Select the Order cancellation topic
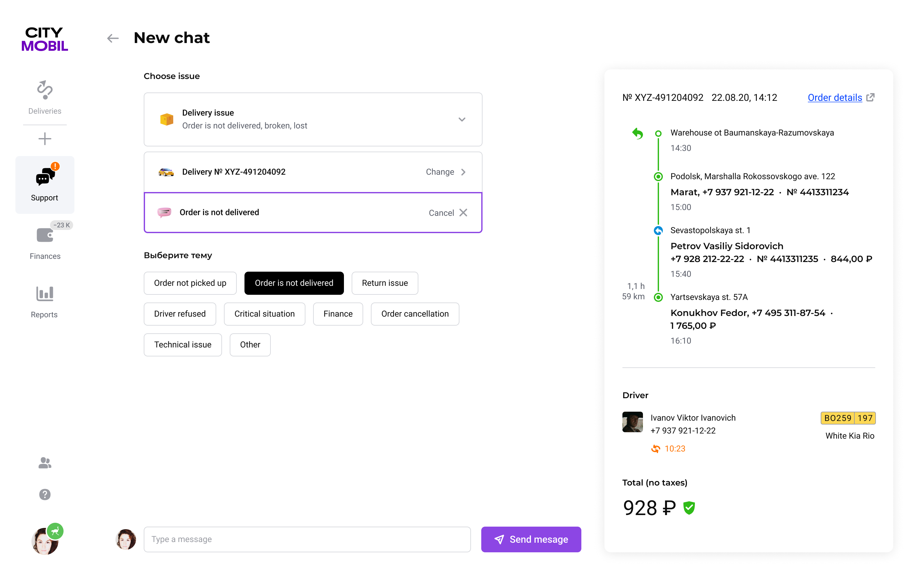This screenshot has height=578, width=924. [415, 314]
